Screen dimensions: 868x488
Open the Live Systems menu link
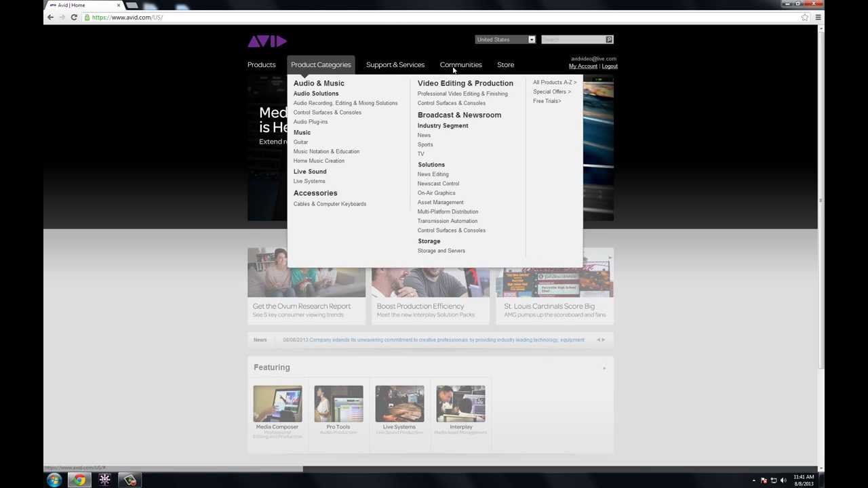click(309, 182)
